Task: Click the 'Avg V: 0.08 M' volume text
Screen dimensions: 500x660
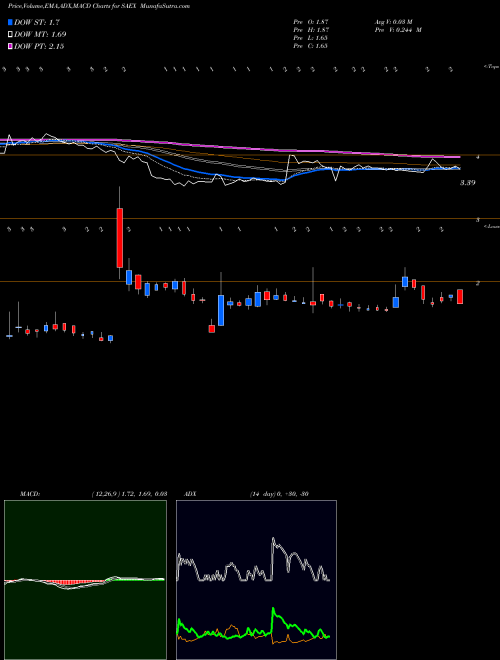Action: click(394, 21)
